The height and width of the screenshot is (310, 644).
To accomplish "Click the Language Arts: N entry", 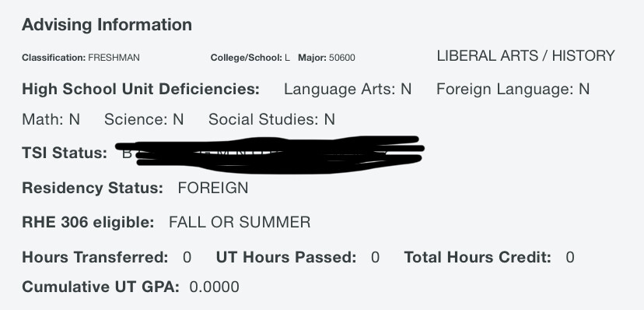I will tap(348, 89).
